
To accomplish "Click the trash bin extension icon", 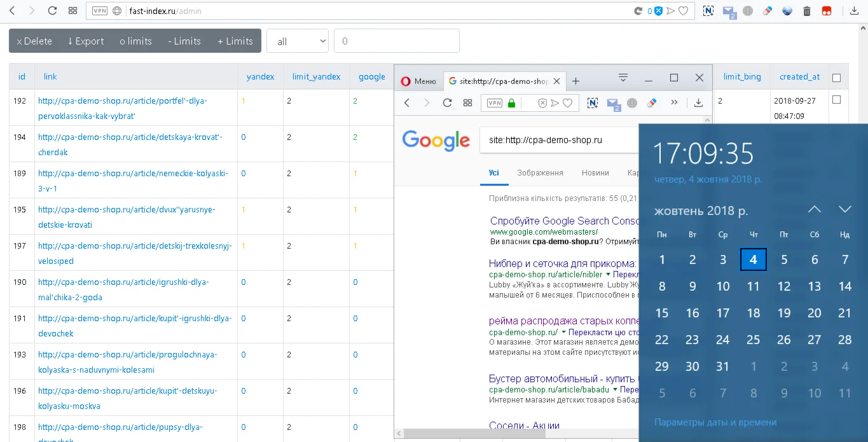I will pyautogui.click(x=806, y=11).
